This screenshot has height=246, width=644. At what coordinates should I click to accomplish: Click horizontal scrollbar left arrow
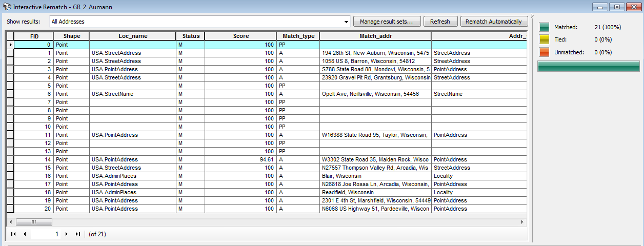pos(10,222)
